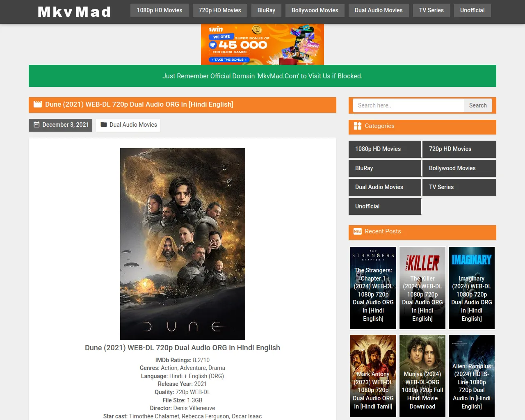525x420 pixels.
Task: Open Unofficial sidebar category
Action: (x=385, y=206)
